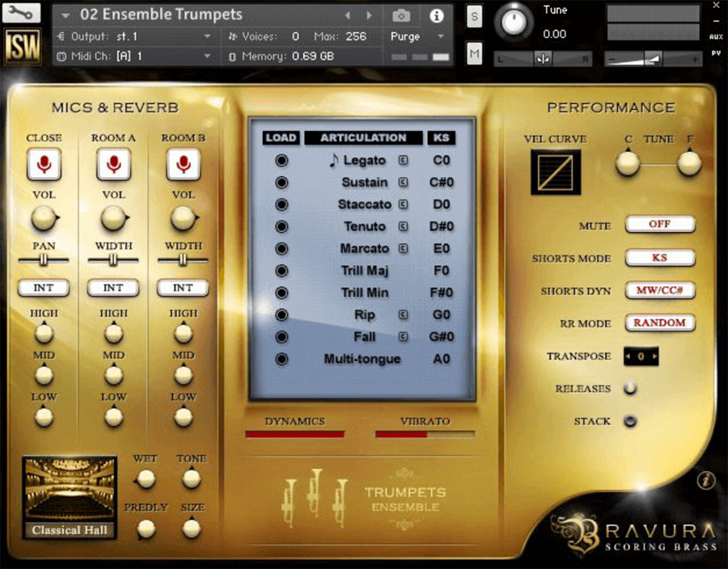Image resolution: width=728 pixels, height=569 pixels.
Task: Click the reverb WET knob
Action: tap(146, 479)
